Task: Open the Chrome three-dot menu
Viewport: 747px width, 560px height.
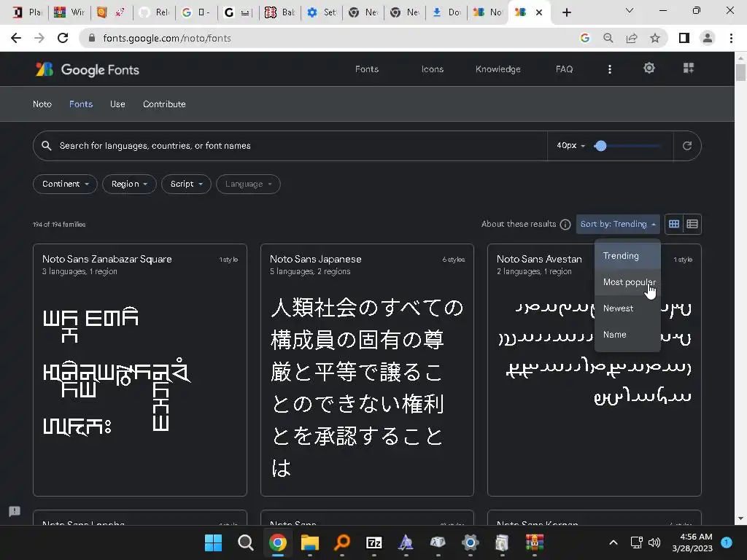Action: [731, 38]
